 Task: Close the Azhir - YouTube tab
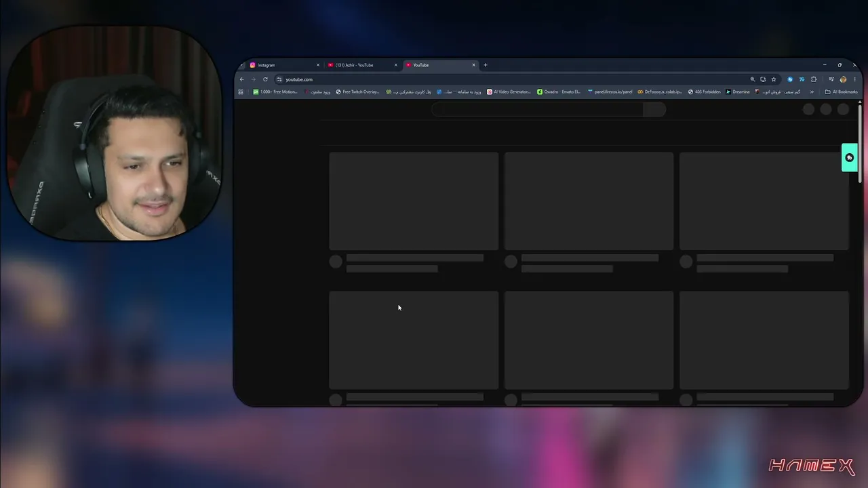pos(396,65)
